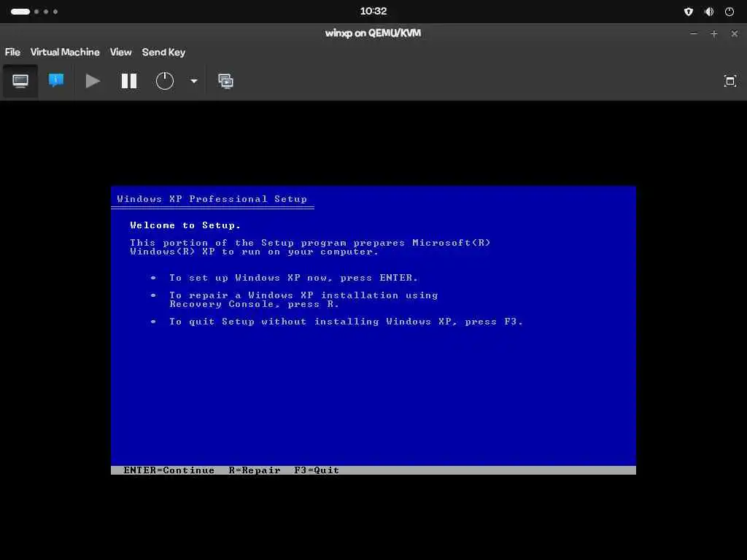Click 'To quit Setup without installing' line

coord(346,322)
